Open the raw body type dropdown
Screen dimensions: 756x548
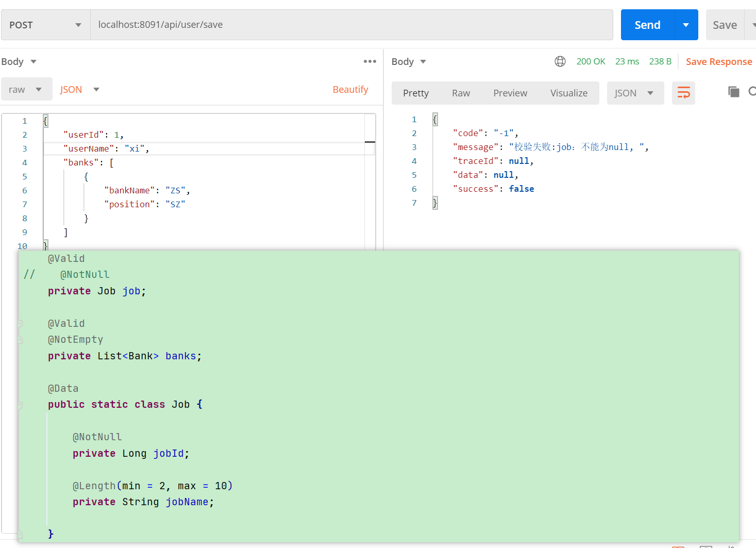pyautogui.click(x=26, y=89)
